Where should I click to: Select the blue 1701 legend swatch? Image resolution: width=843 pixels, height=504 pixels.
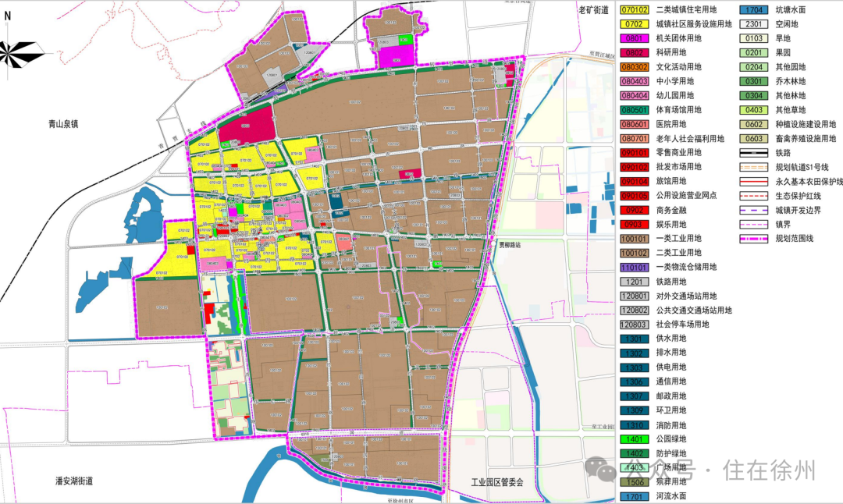(635, 496)
